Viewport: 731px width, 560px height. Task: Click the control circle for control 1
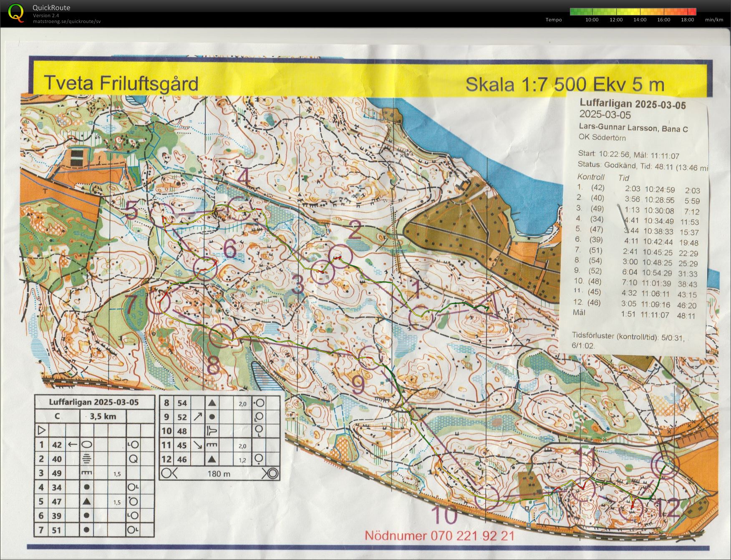tap(421, 318)
